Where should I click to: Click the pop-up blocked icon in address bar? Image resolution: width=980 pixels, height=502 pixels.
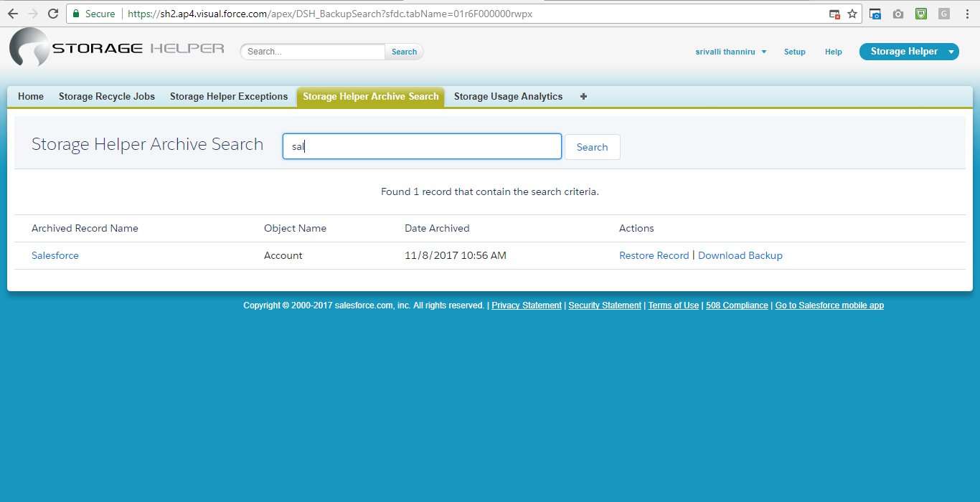pyautogui.click(x=834, y=14)
